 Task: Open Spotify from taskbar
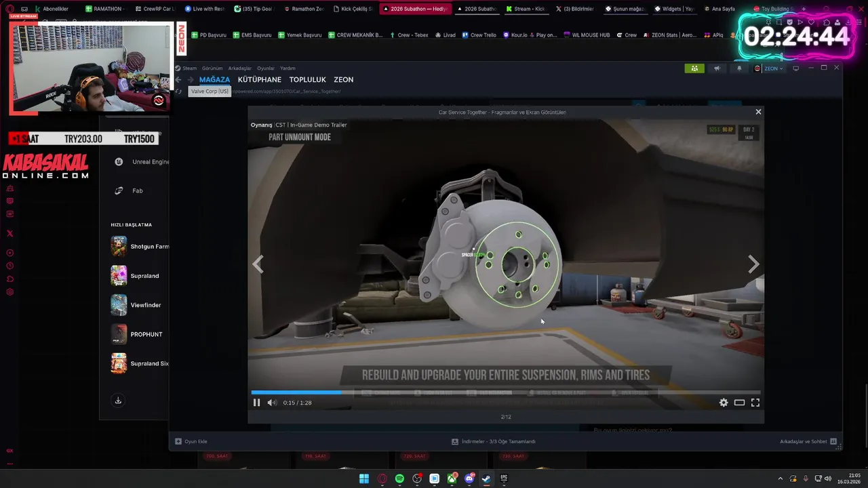pyautogui.click(x=399, y=479)
